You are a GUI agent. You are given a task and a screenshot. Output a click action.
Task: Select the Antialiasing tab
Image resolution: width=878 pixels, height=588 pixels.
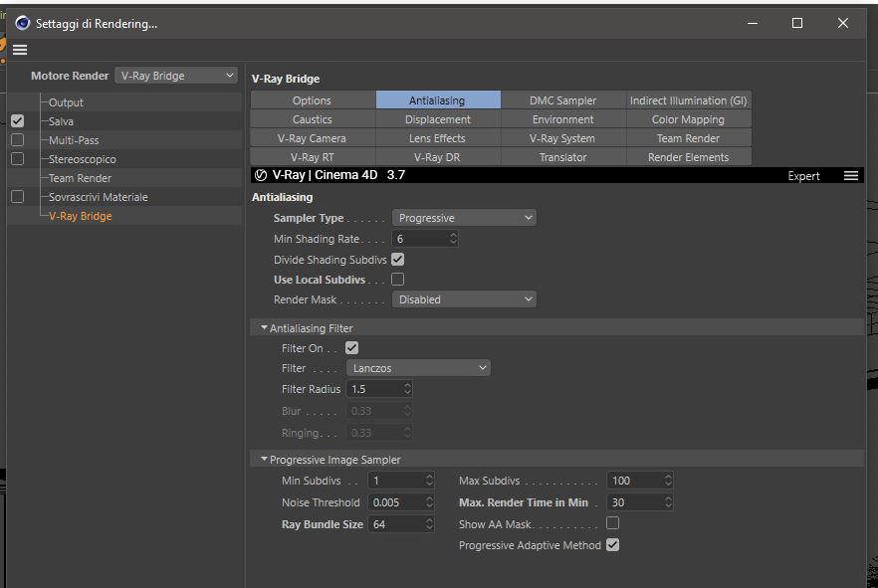point(438,100)
